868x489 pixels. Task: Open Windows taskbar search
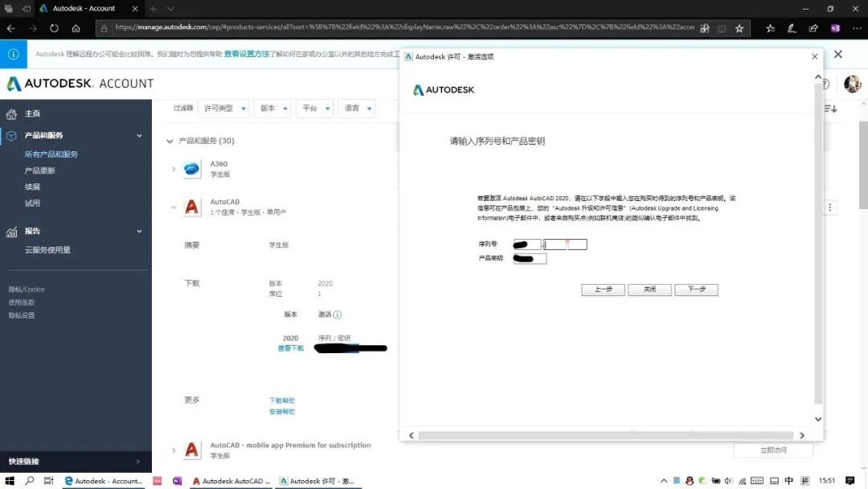tap(30, 481)
